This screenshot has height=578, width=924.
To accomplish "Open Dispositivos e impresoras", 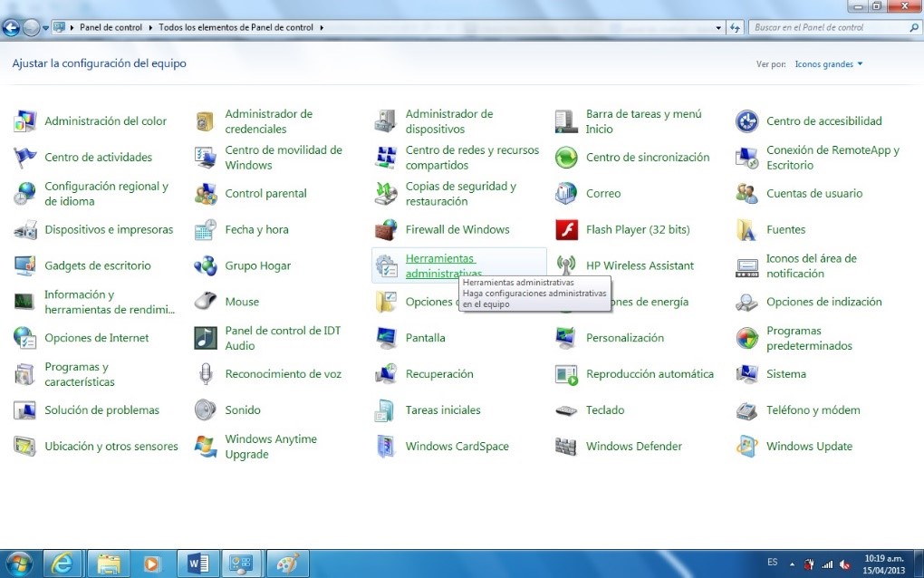I will click(109, 229).
